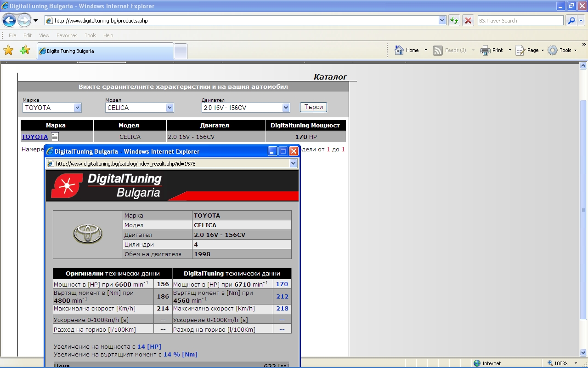Follow the TOYOTA link in results
Image resolution: width=588 pixels, height=368 pixels.
pos(34,137)
